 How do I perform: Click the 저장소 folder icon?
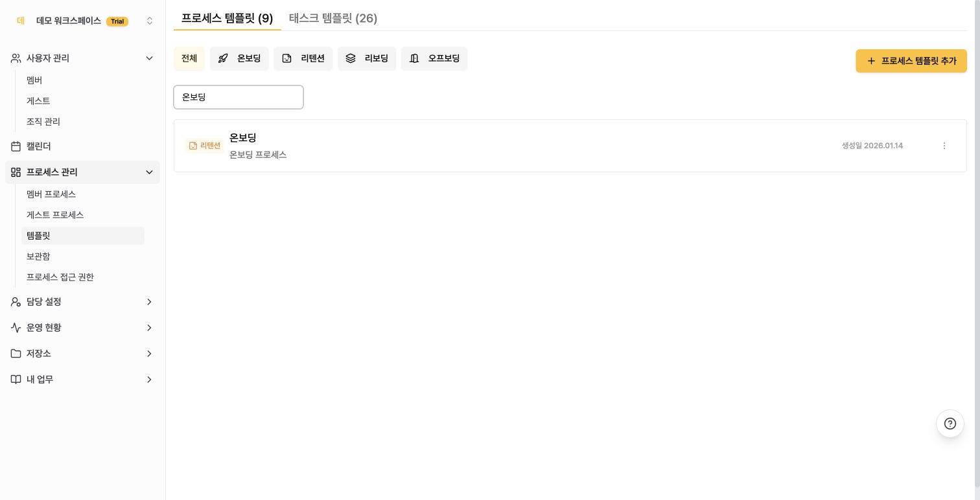click(x=16, y=354)
